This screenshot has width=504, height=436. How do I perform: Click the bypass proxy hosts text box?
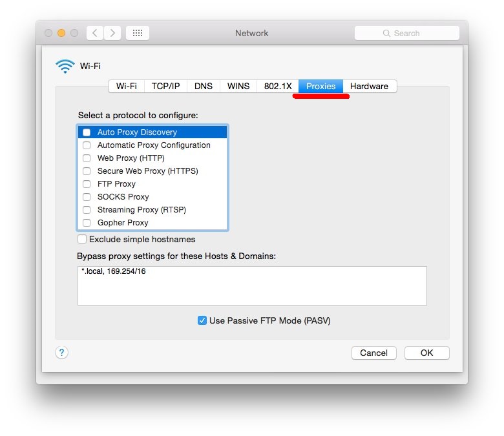(252, 285)
